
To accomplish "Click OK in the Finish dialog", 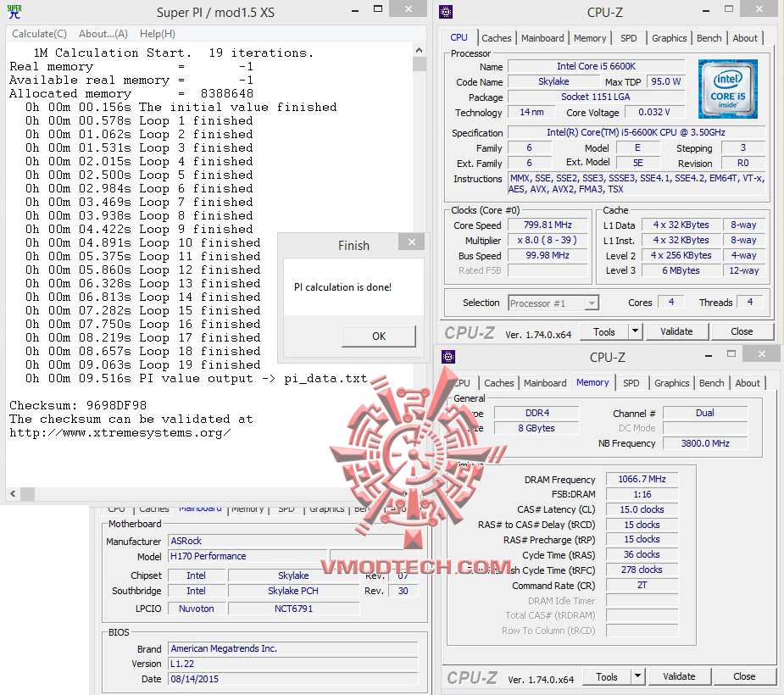I will (379, 336).
